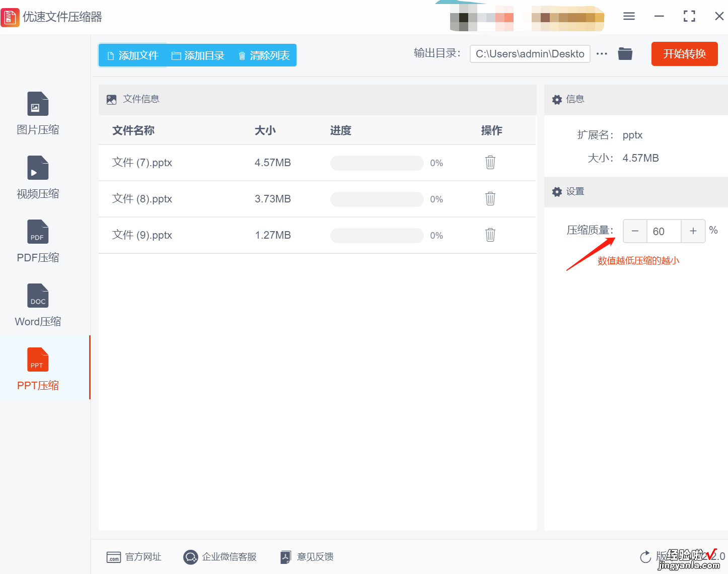Toggle fullscreen with the title bar expand icon
This screenshot has width=728, height=574.
click(x=689, y=17)
